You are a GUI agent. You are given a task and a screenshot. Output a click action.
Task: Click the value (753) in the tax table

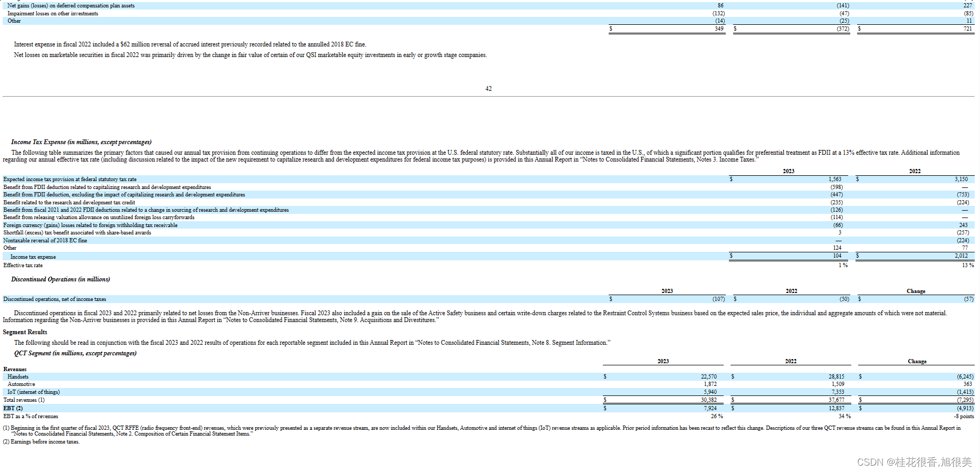coord(963,195)
